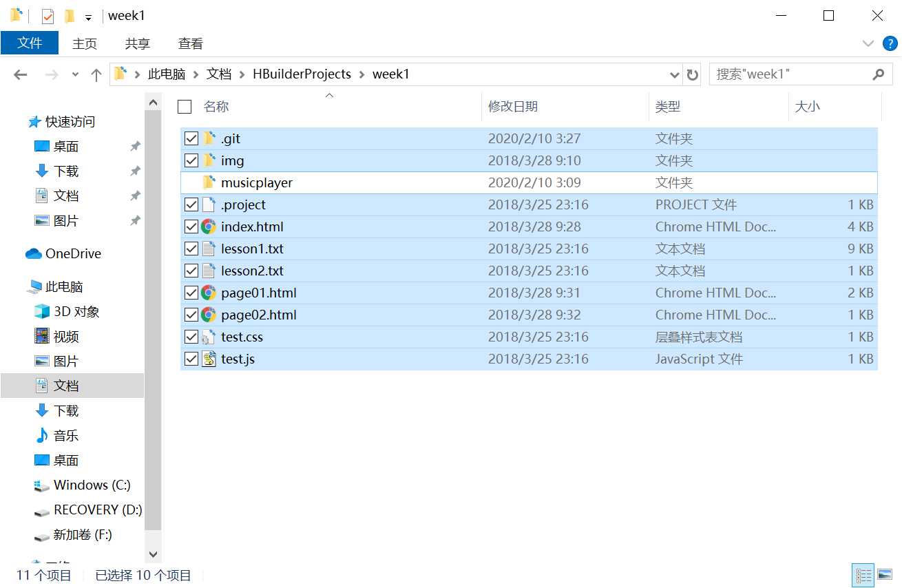Open pinned 桌面 under quick access
Viewport: 902px width, 588px height.
66,147
